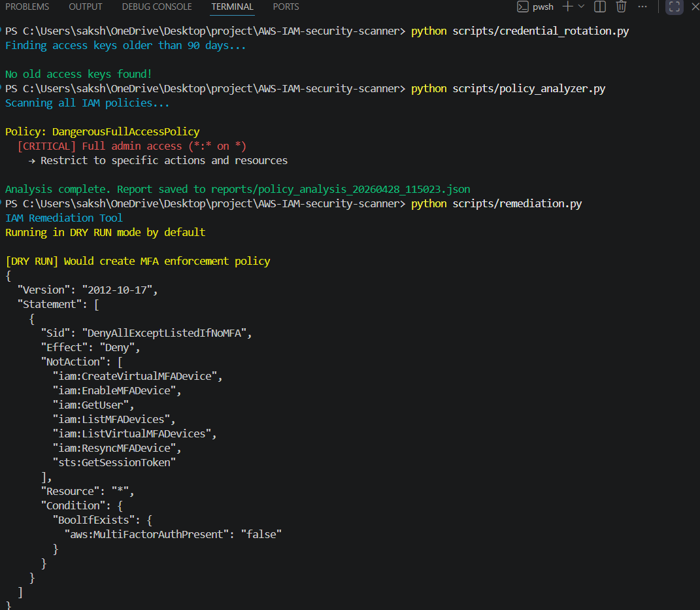The height and width of the screenshot is (610, 700).
Task: Toggle maximized panel size
Action: tap(674, 7)
